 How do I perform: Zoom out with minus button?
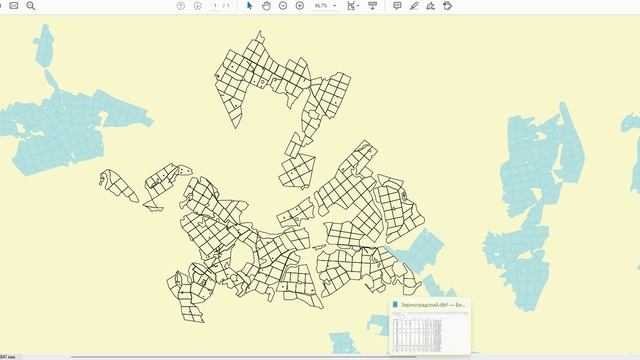tap(283, 6)
